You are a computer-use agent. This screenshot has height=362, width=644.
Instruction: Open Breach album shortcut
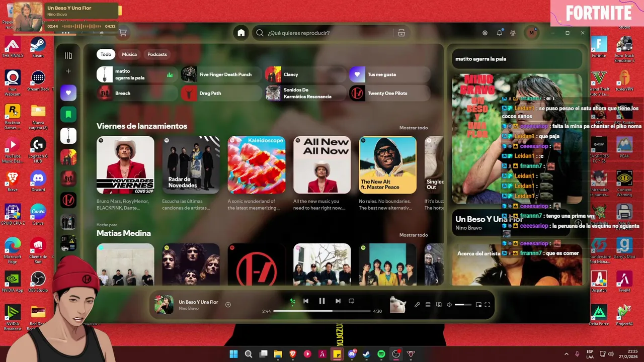[137, 93]
